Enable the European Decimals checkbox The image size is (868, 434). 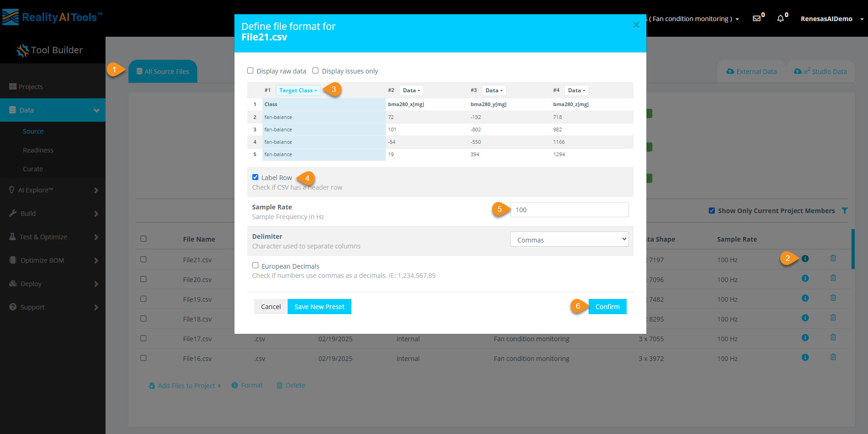[x=256, y=265]
